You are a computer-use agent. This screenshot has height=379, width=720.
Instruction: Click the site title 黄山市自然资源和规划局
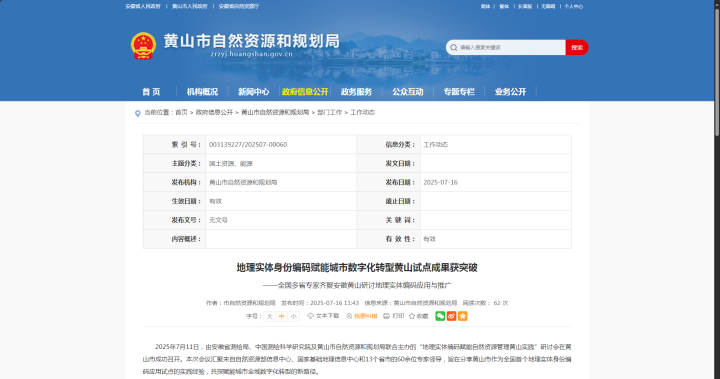252,41
